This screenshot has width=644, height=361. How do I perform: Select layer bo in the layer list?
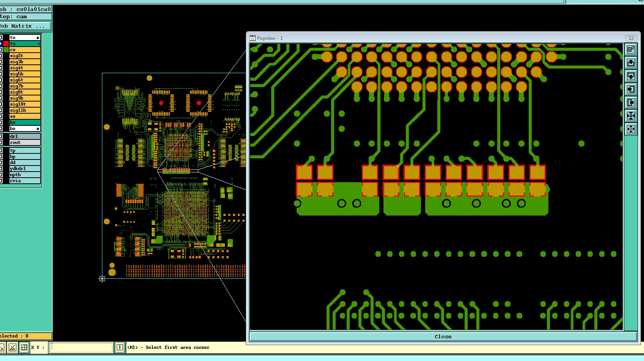point(25,128)
